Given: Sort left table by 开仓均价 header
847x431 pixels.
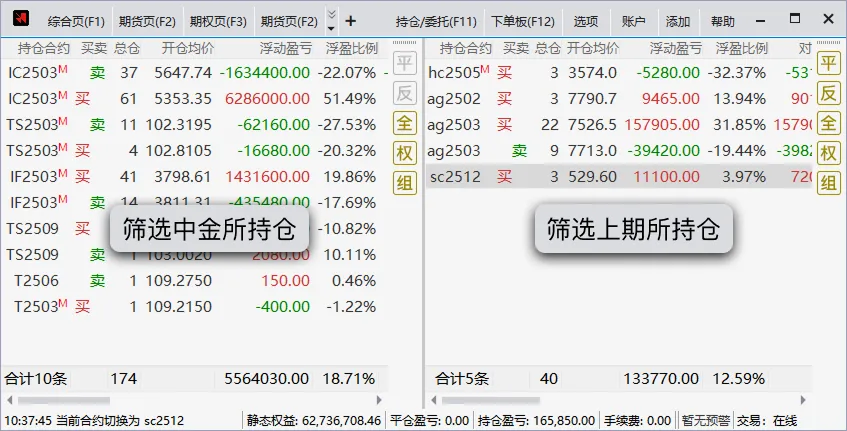Looking at the screenshot, I should pyautogui.click(x=187, y=49).
